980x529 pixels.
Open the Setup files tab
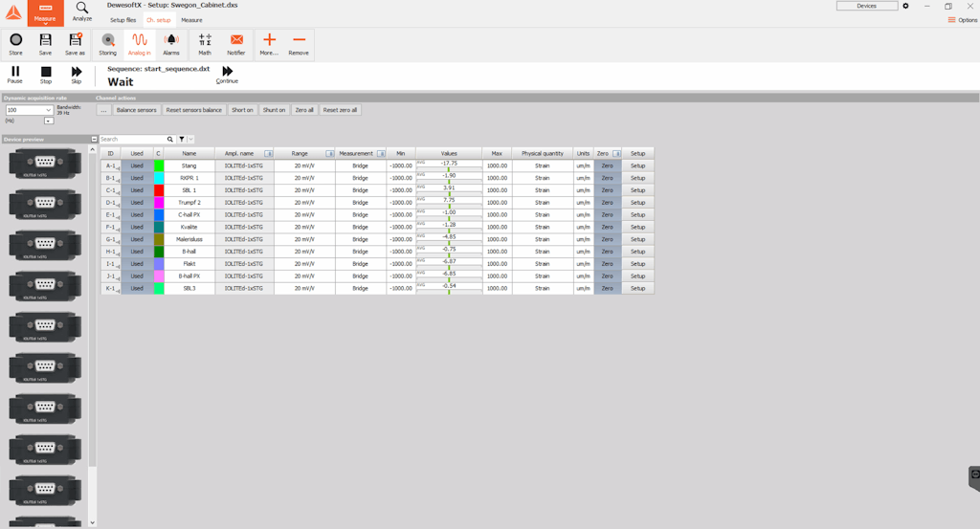[123, 20]
